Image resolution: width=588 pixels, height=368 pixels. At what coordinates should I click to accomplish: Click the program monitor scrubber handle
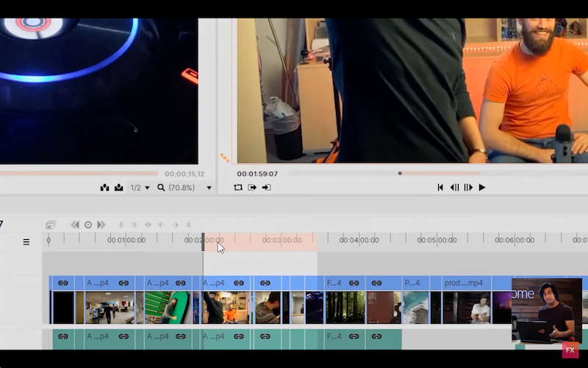400,174
